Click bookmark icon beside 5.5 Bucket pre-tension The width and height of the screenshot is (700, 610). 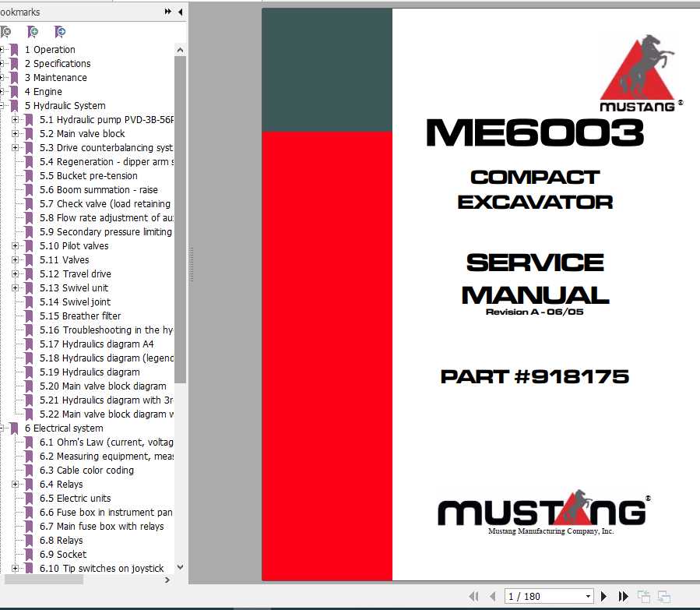tap(29, 175)
